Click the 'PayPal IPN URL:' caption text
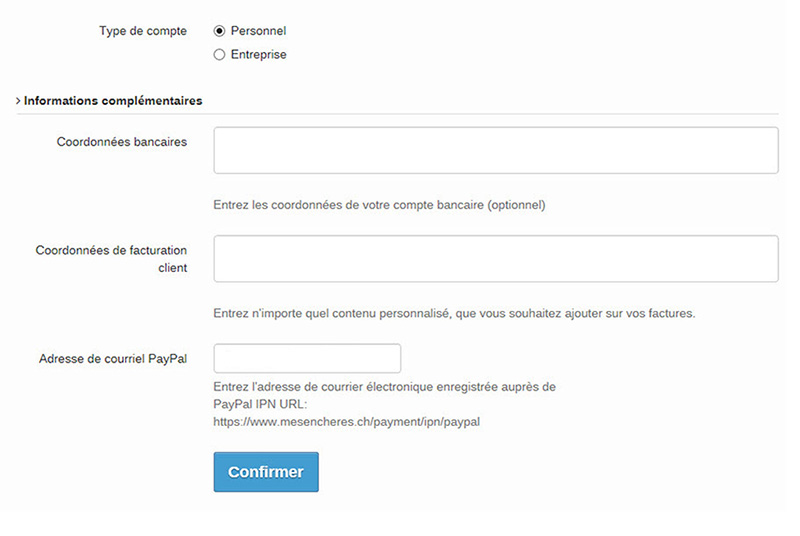 click(x=260, y=404)
